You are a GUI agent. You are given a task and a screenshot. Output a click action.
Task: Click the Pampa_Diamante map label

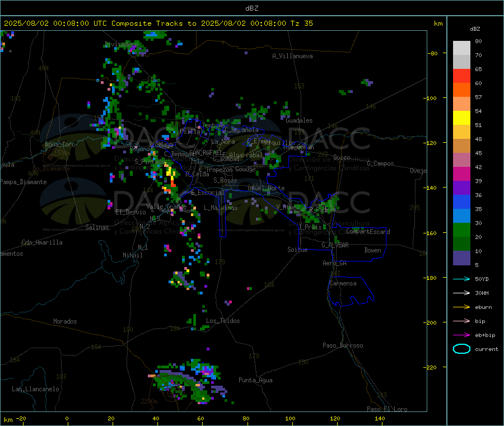[24, 182]
